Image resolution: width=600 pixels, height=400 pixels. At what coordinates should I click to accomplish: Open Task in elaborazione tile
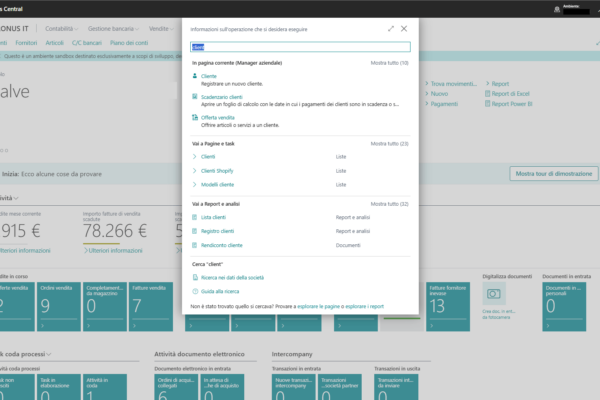[59, 387]
